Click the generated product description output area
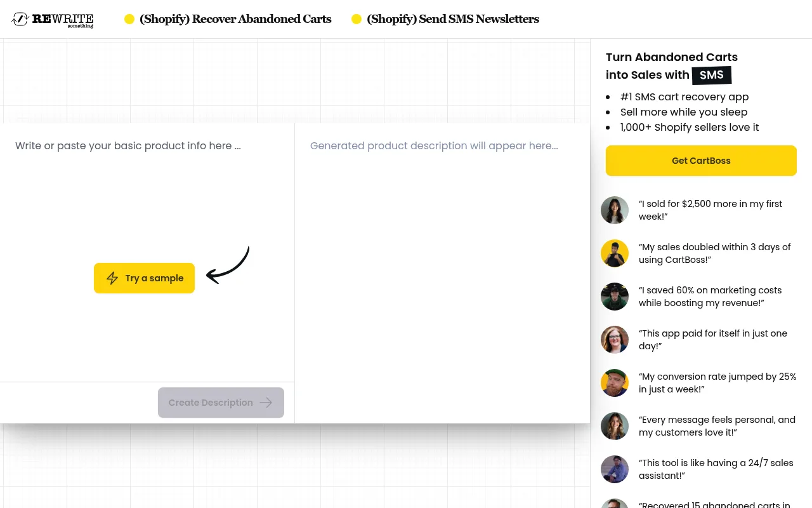 442,273
